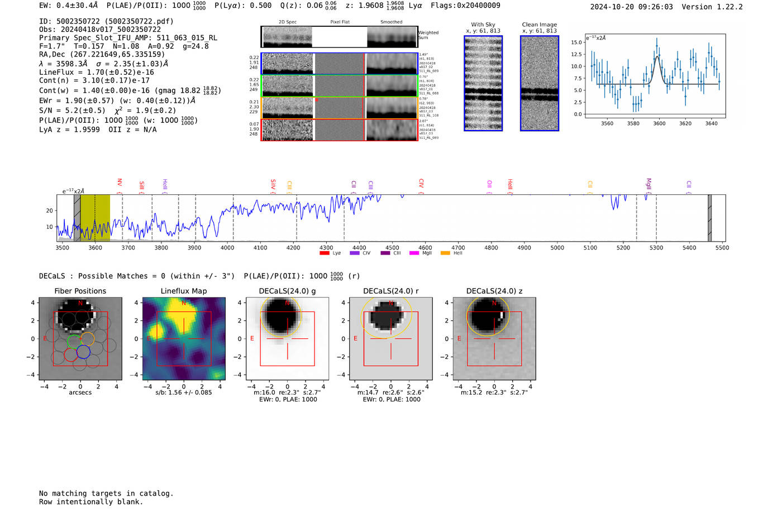Select the SiIV line marker label
The width and height of the screenshot is (782, 532).
[273, 184]
